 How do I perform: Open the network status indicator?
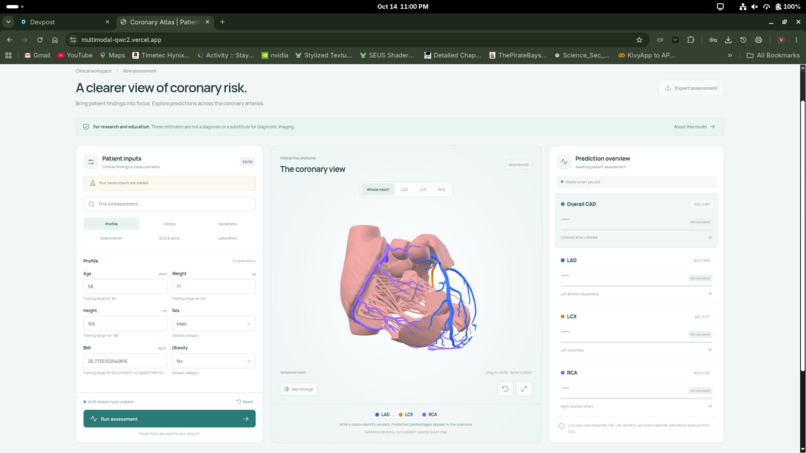(742, 7)
